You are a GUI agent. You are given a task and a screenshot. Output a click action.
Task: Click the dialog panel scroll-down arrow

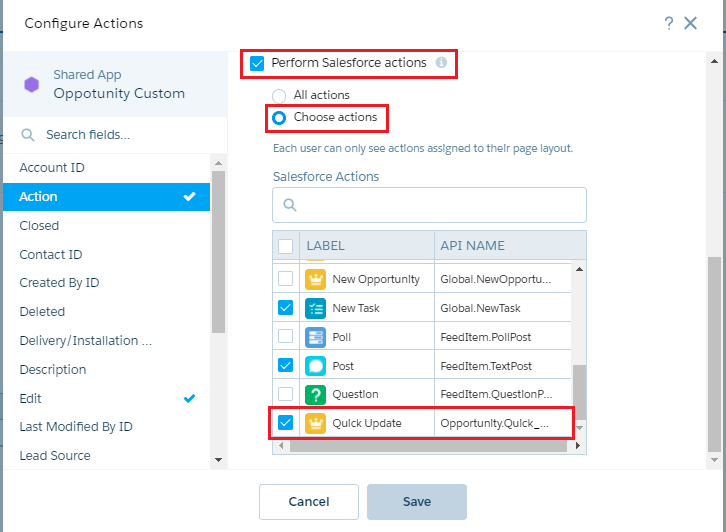point(714,460)
